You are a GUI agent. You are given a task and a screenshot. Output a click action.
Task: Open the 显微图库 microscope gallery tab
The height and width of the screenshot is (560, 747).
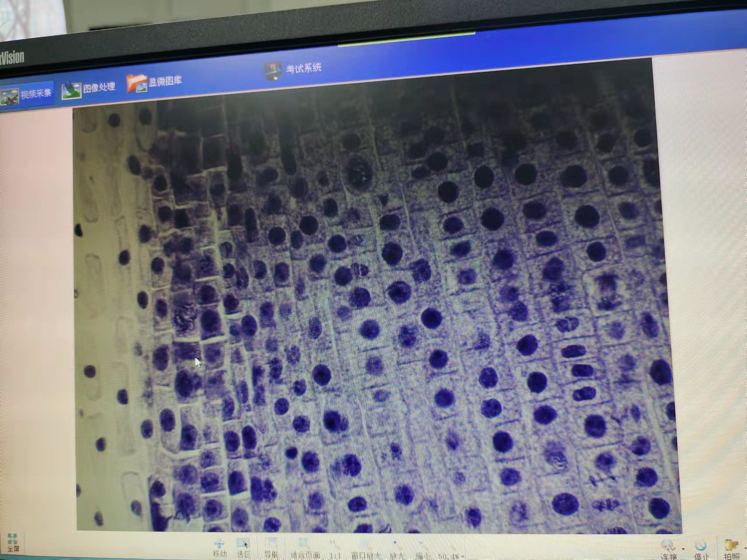(155, 82)
